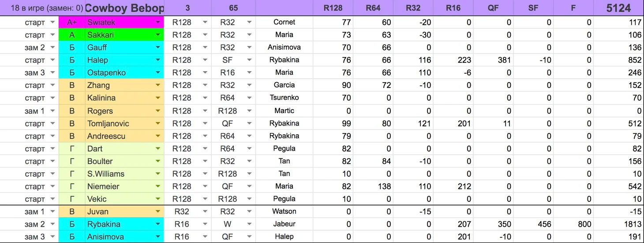Click the QF column header

pyautogui.click(x=493, y=8)
